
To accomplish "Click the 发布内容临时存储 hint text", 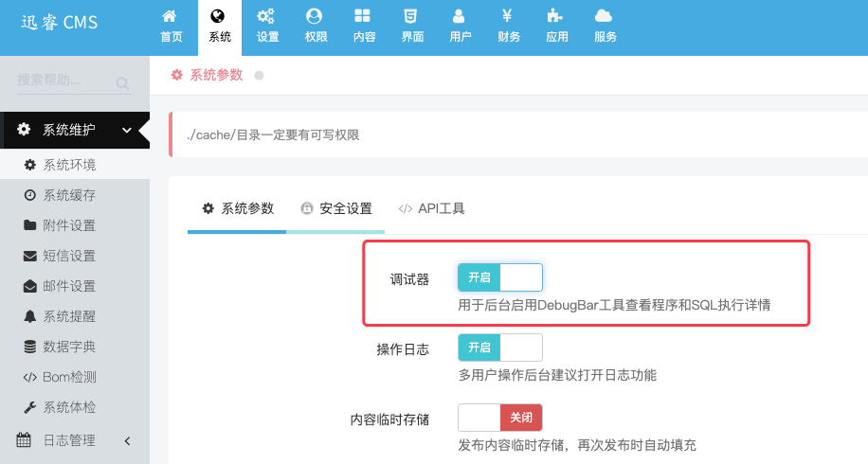I will pos(577,445).
